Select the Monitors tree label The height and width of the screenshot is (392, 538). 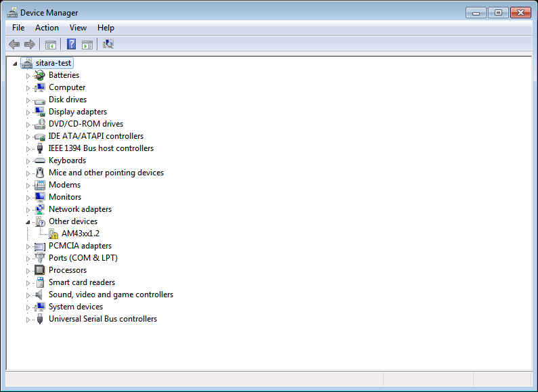click(x=65, y=197)
